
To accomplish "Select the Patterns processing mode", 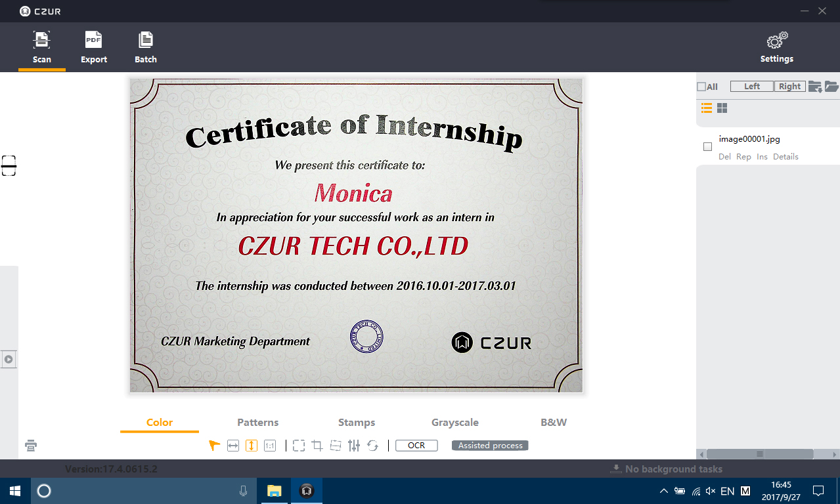I will pyautogui.click(x=258, y=423).
